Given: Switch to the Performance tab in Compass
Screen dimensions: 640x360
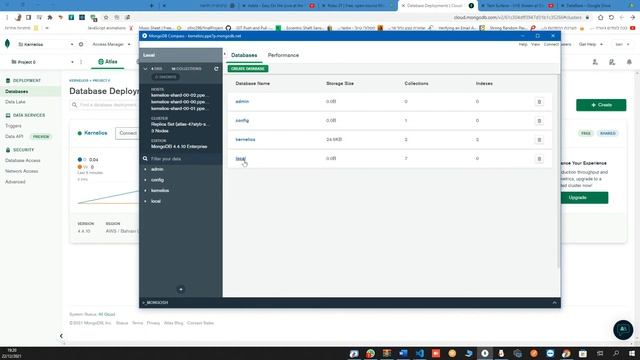Looking at the screenshot, I should [283, 55].
